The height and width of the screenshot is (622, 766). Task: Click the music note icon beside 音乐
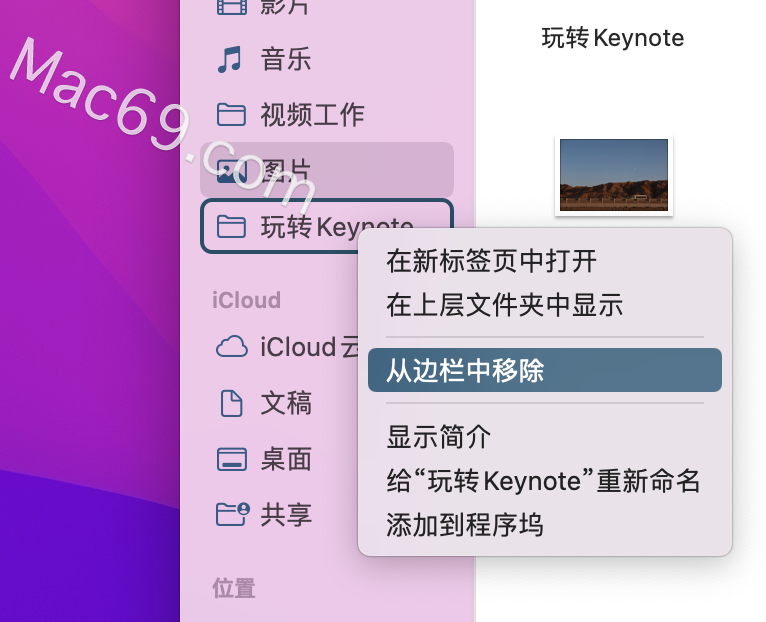230,59
